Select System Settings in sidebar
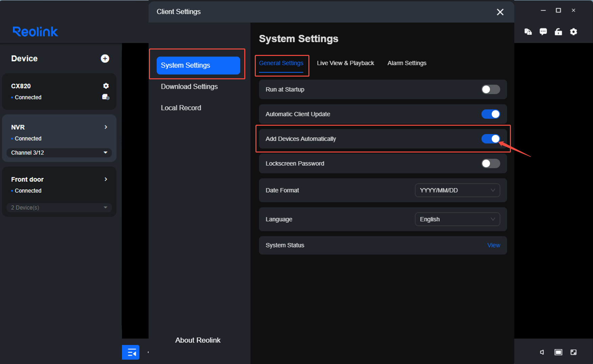Screen dimensions: 593x364 point(198,65)
